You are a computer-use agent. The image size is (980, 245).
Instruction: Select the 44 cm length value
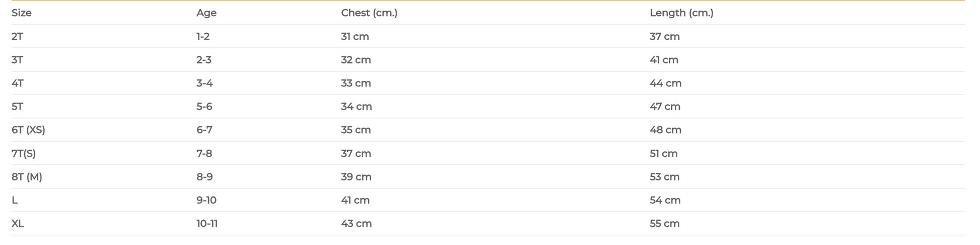pos(666,83)
